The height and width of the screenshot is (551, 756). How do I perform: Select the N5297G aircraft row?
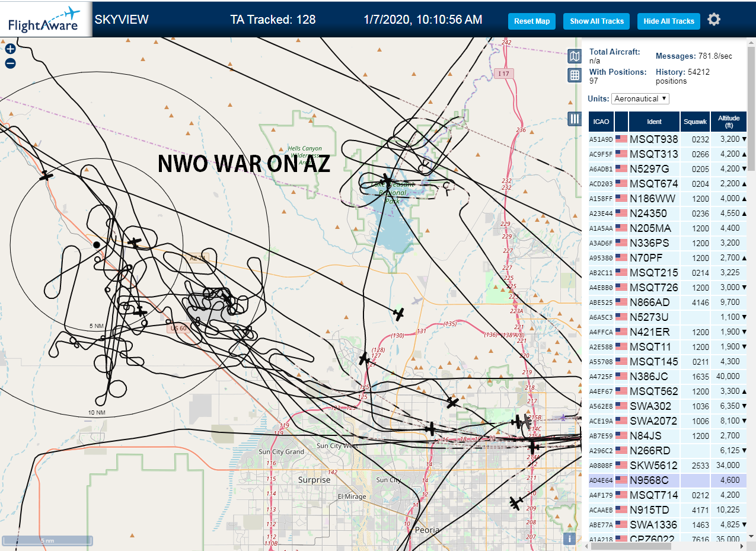point(668,169)
